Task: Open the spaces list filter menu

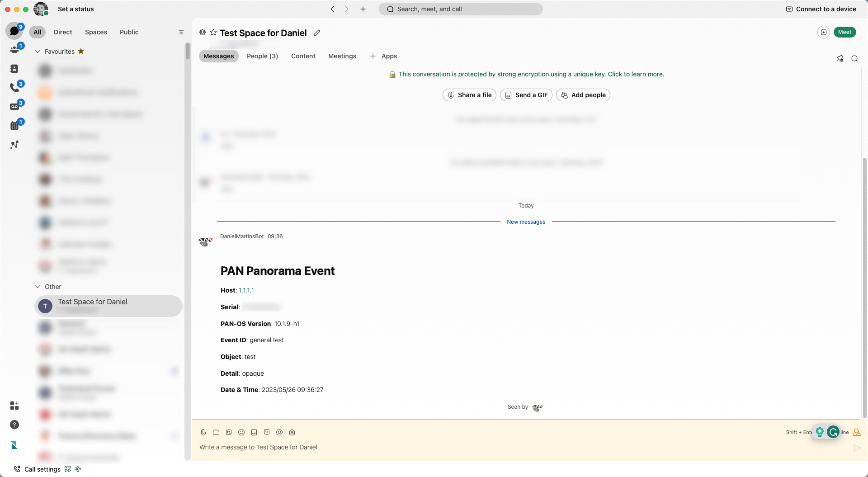Action: 181,32
